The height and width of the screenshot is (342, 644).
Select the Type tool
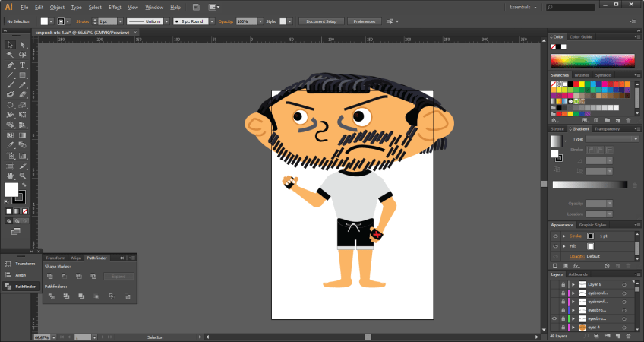coord(23,65)
